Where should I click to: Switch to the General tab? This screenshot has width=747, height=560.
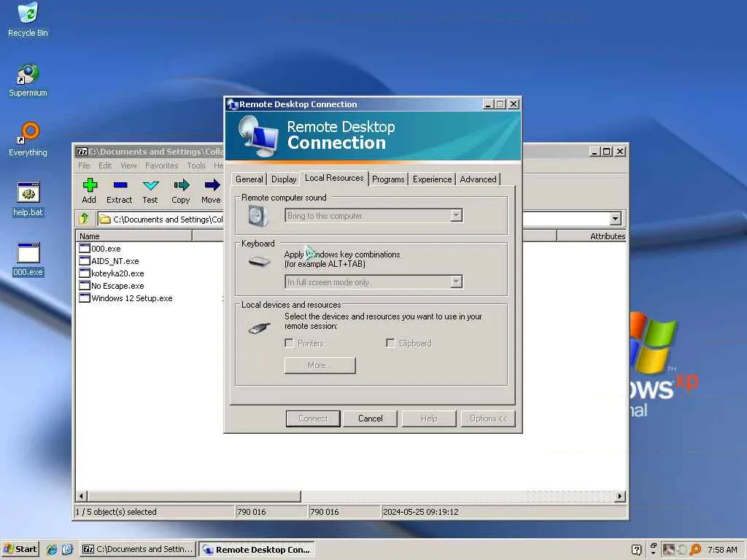click(x=249, y=179)
